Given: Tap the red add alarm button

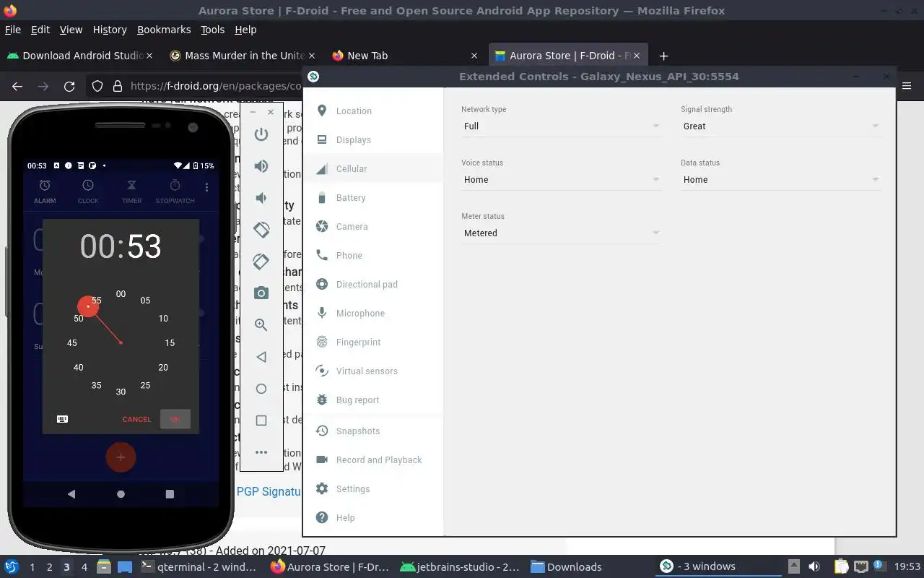Looking at the screenshot, I should (121, 457).
